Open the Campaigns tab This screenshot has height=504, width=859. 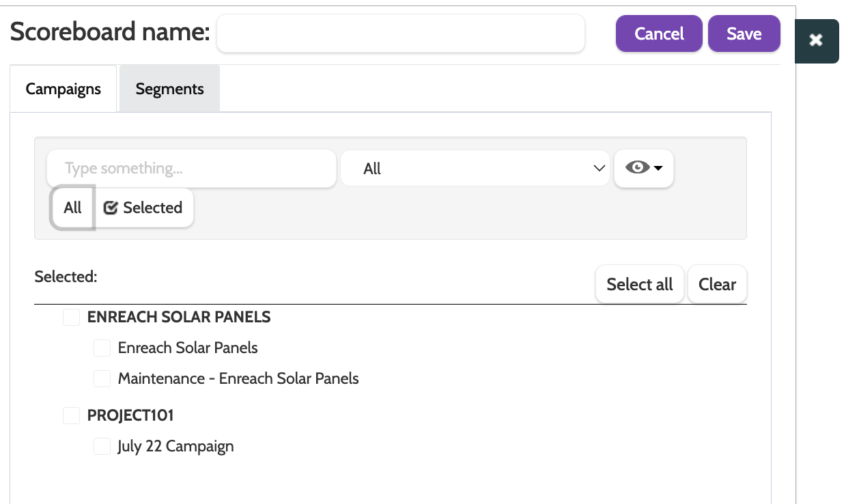tap(64, 89)
